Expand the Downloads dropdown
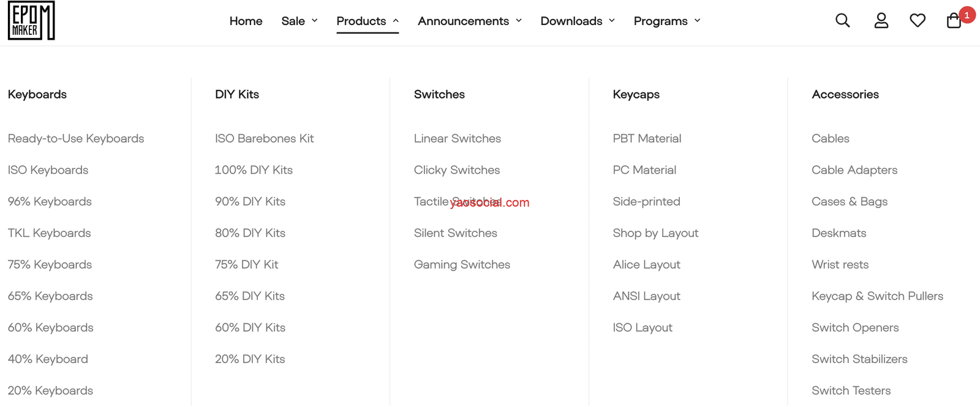The image size is (980, 407). point(578,21)
